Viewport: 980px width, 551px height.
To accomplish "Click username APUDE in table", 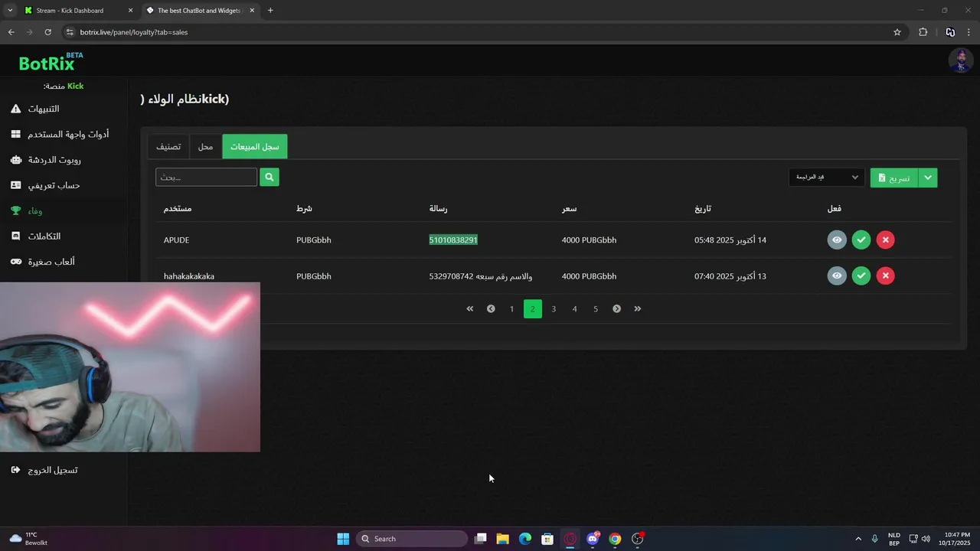I will (176, 240).
